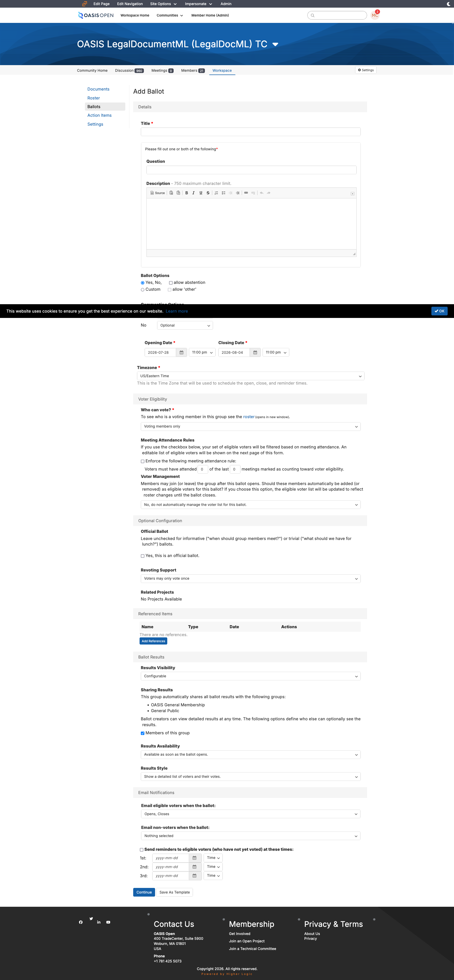
Task: Click inside the ballot Title input field
Action: [x=251, y=132]
